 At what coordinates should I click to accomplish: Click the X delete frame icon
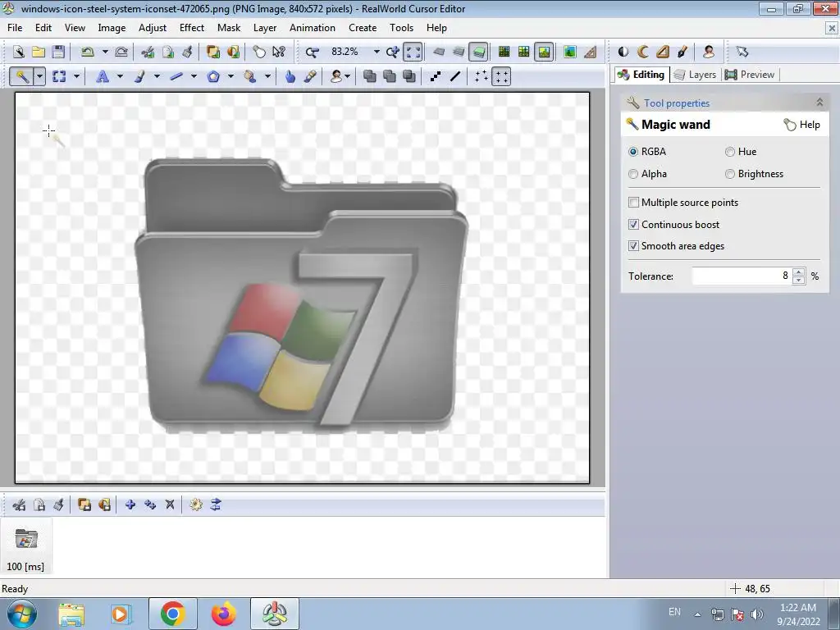point(170,504)
